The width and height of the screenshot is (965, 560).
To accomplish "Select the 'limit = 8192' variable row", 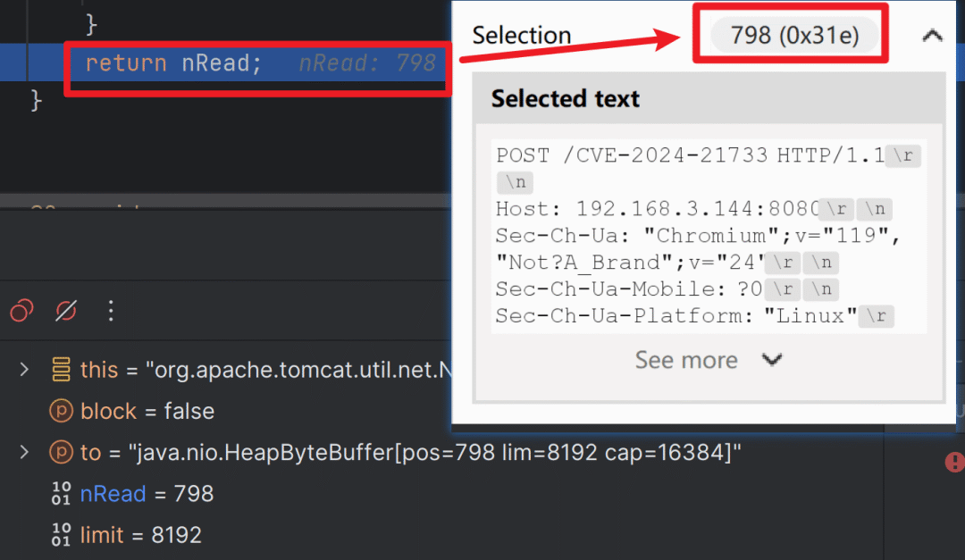I will coord(140,535).
